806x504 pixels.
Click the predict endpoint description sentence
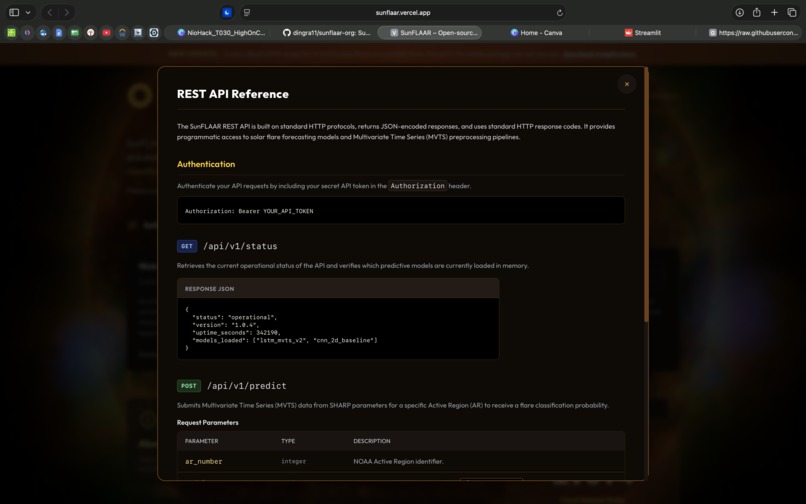click(393, 405)
